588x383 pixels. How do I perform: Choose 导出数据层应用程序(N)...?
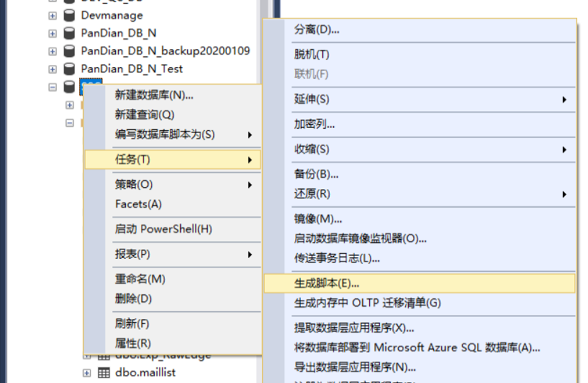click(x=419, y=367)
